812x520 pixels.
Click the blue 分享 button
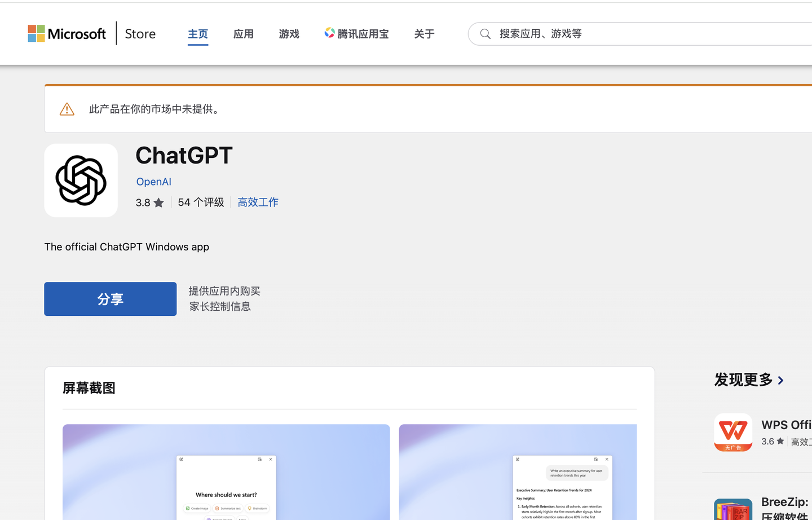click(110, 299)
